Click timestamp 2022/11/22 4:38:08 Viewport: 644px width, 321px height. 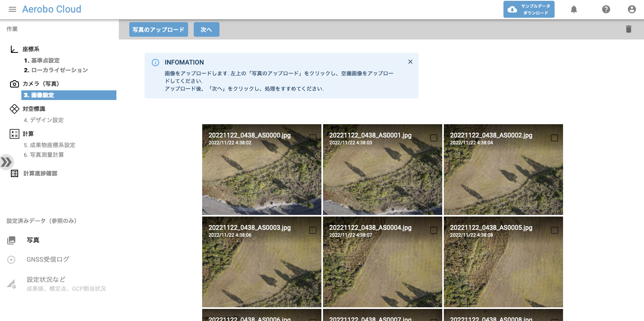point(472,235)
